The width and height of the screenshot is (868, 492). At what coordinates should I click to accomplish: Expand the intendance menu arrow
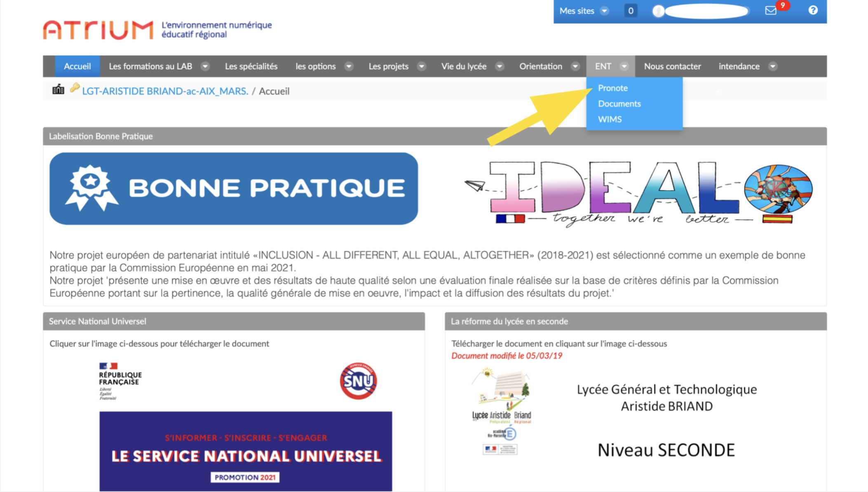pyautogui.click(x=773, y=66)
